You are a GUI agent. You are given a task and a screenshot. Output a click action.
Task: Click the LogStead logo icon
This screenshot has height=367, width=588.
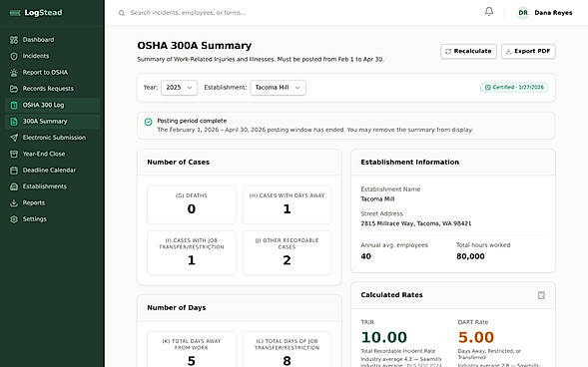tap(15, 13)
